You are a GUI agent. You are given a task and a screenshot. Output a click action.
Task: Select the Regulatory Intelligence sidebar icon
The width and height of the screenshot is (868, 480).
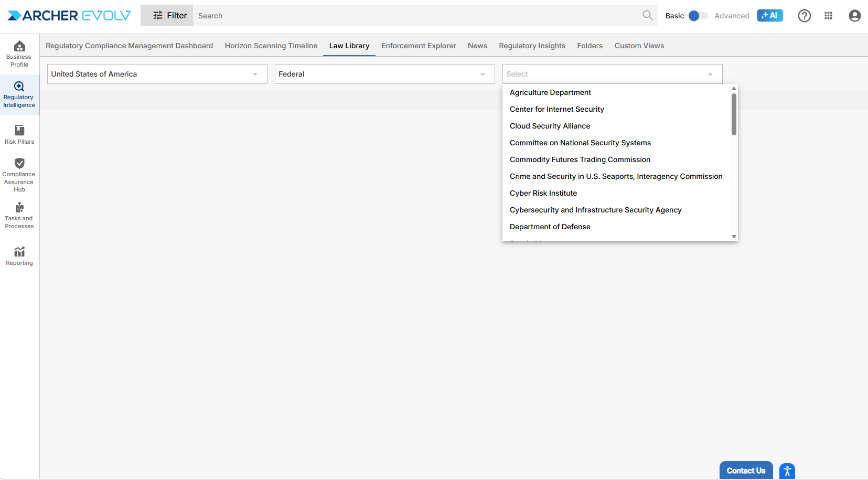(x=19, y=94)
